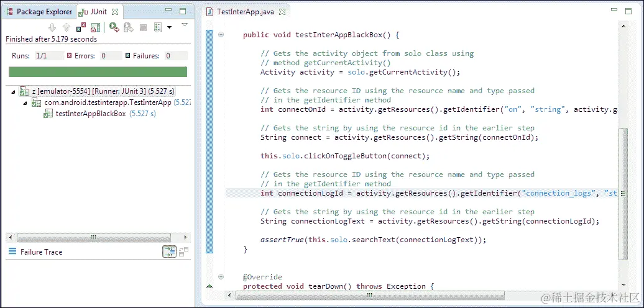
Task: Click right arrow of JUnit tree scrollbar
Action: 186,237
